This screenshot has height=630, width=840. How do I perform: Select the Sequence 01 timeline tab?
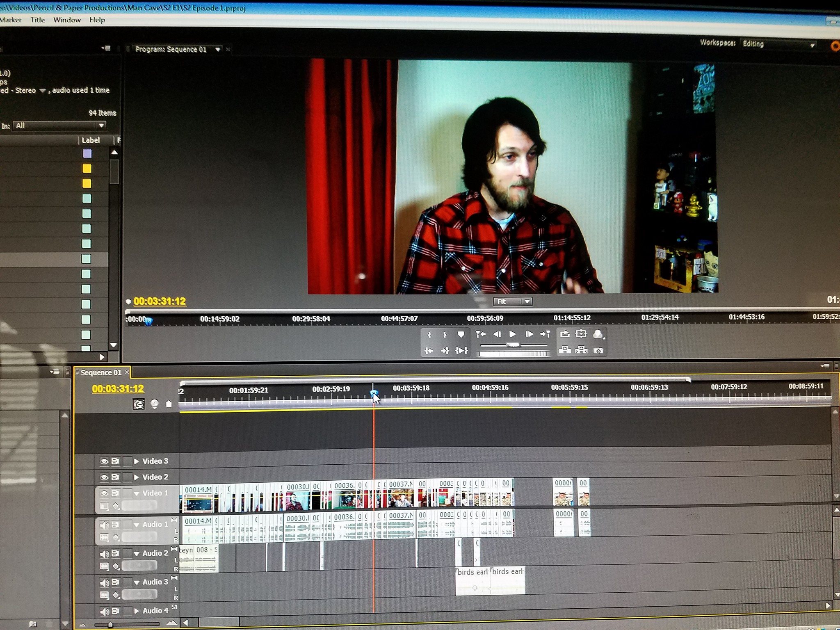pyautogui.click(x=101, y=372)
